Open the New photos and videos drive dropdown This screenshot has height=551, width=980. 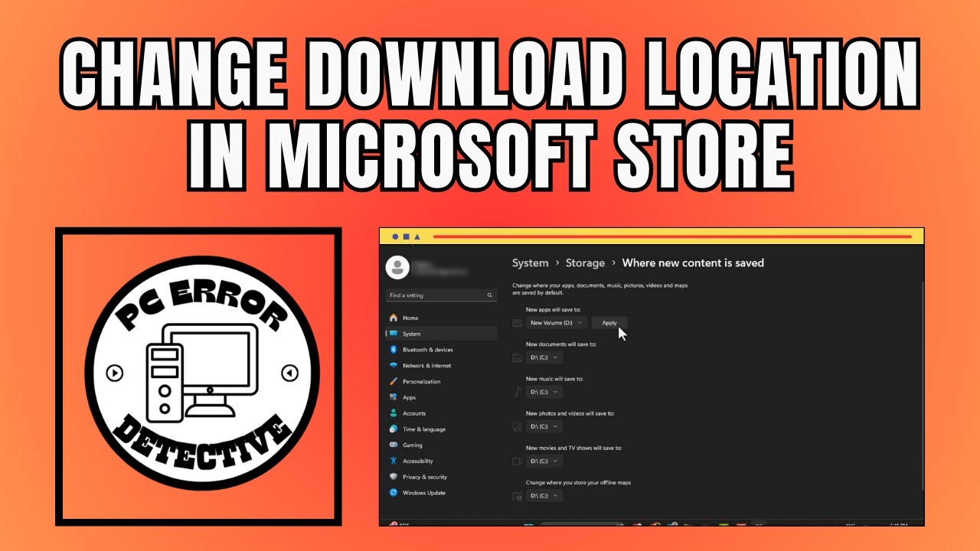(544, 426)
